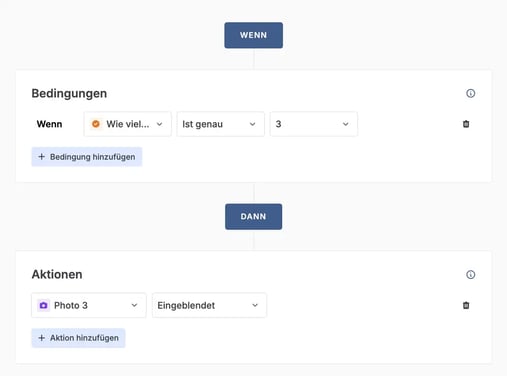507x376 pixels.
Task: Open the Ist genau operator dropdown
Action: pyautogui.click(x=220, y=124)
